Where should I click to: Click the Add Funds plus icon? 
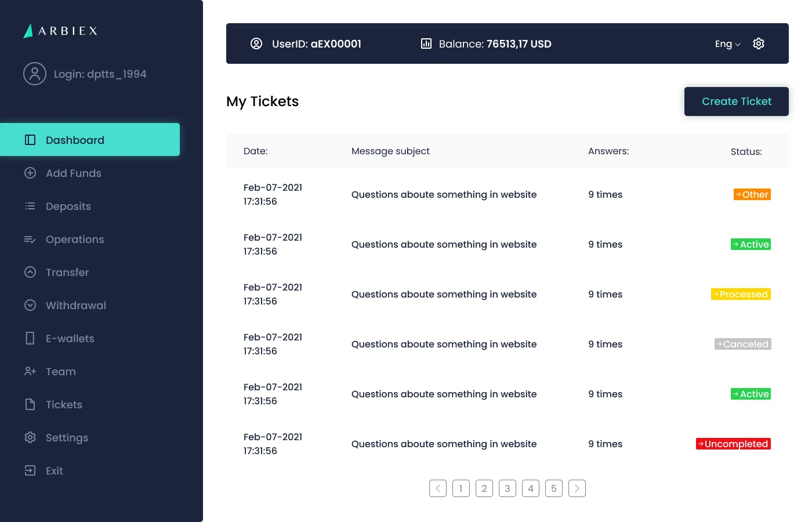(30, 173)
